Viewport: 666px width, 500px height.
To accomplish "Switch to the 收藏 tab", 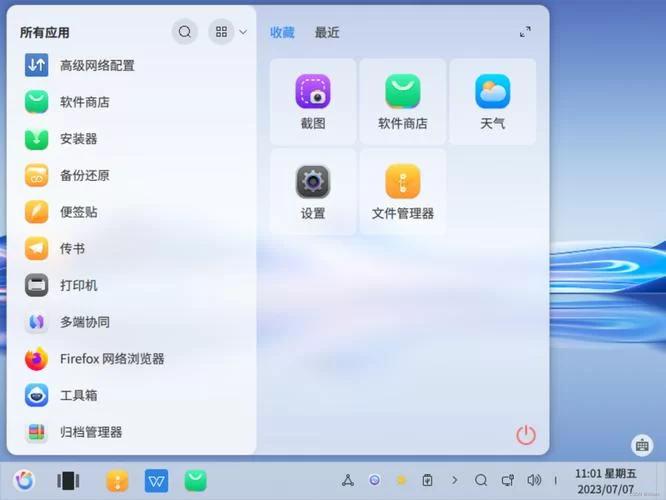I will (282, 33).
